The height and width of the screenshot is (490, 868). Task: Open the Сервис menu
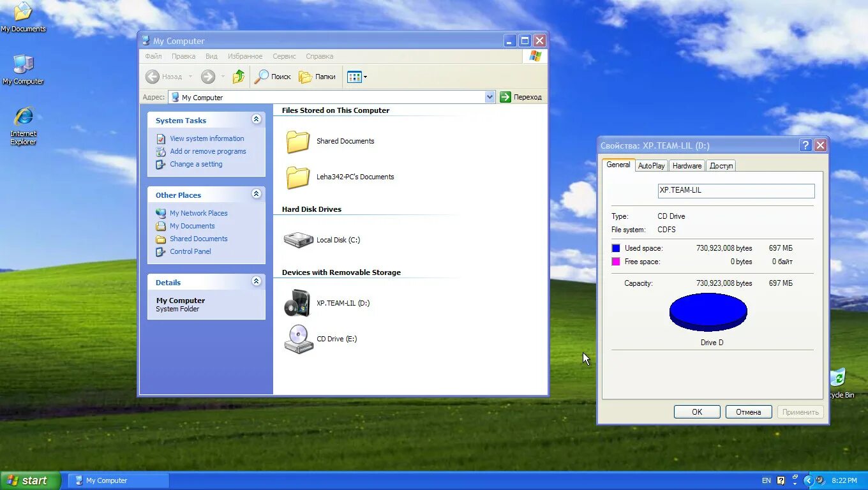[x=284, y=56]
